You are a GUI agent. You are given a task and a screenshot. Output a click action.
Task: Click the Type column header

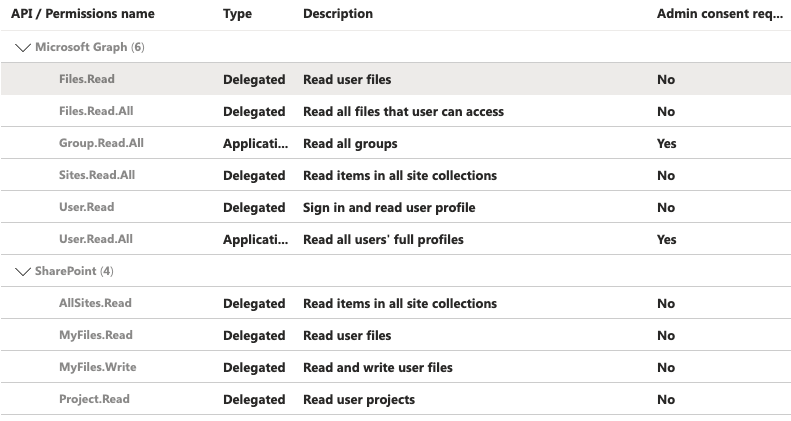pos(237,14)
